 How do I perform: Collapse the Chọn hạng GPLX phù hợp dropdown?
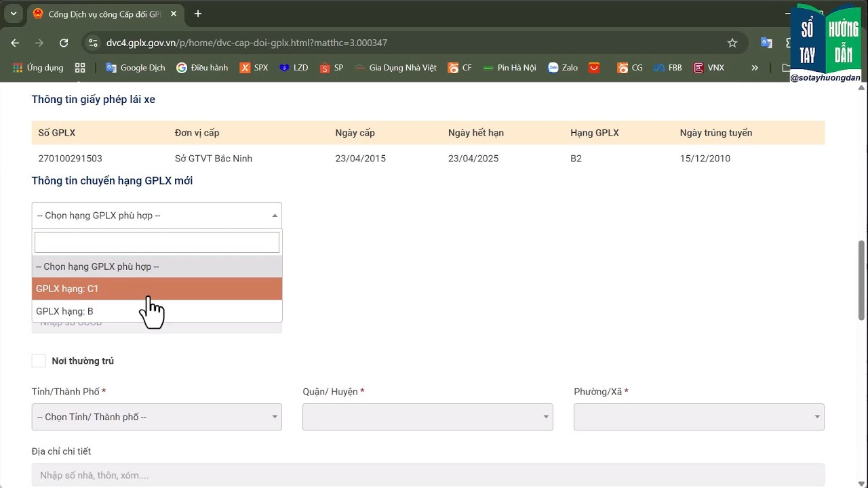[157, 216]
